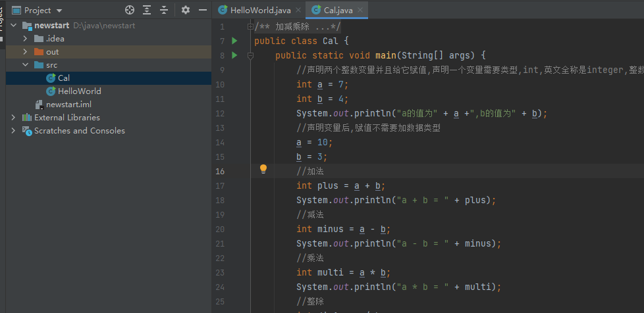Close the Cal.java tab
This screenshot has height=313, width=644.
point(360,11)
